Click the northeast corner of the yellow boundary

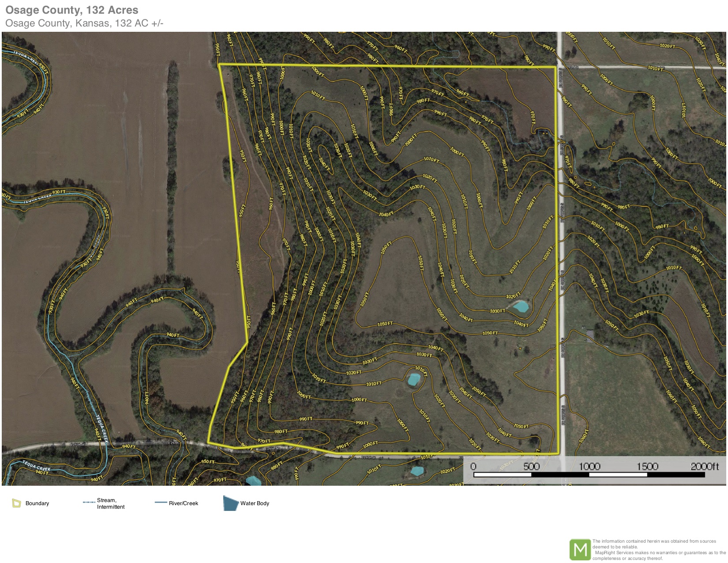tap(555, 67)
